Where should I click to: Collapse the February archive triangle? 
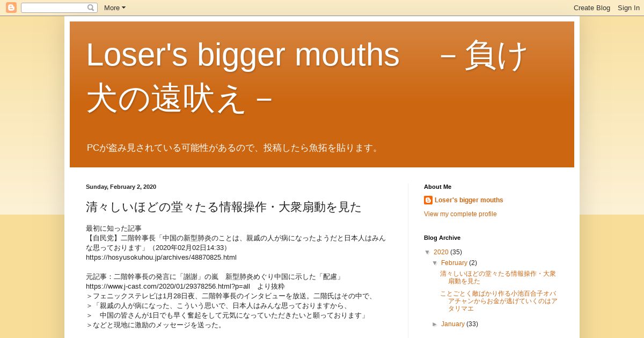(x=435, y=263)
